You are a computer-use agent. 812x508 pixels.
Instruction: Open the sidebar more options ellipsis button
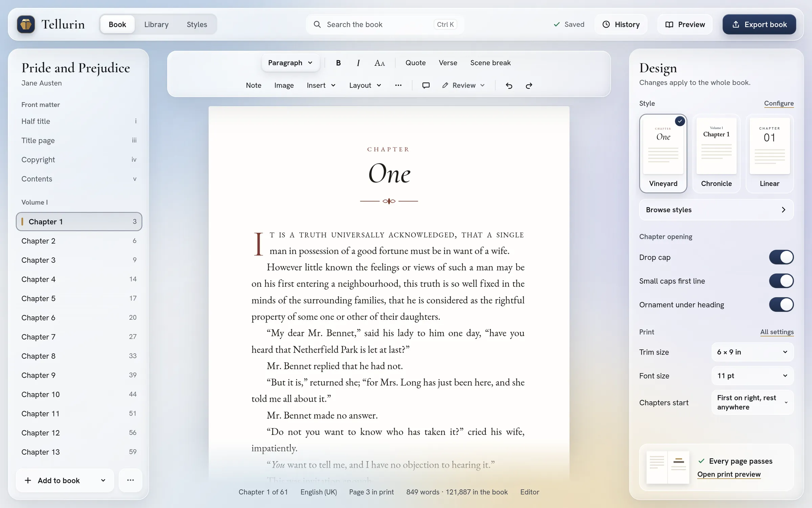pos(130,480)
